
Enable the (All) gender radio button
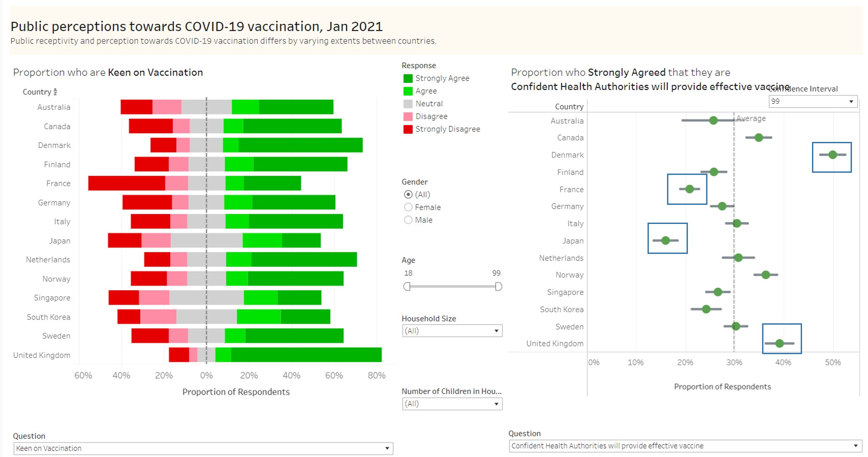408,194
